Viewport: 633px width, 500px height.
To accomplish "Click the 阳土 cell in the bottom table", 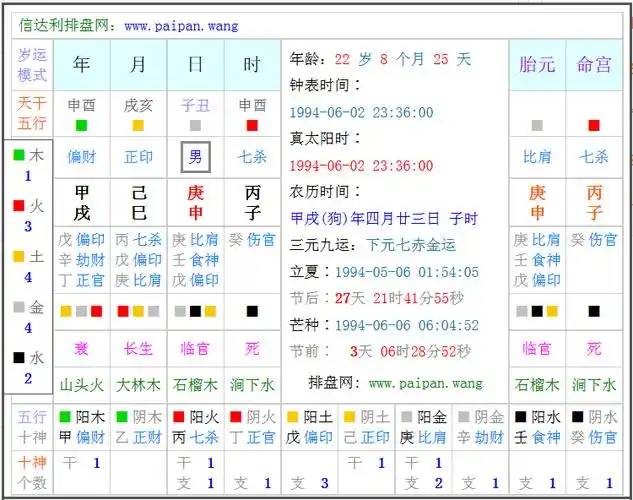I will coord(310,417).
